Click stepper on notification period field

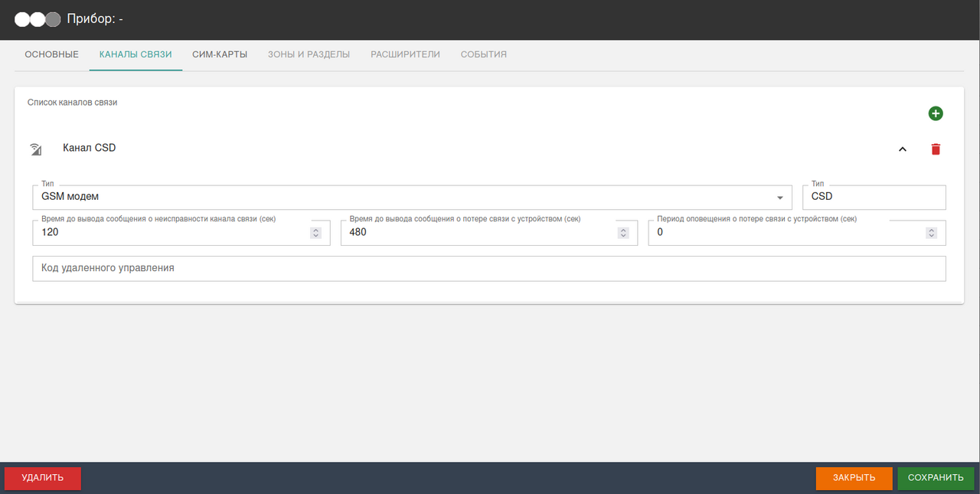[931, 233]
